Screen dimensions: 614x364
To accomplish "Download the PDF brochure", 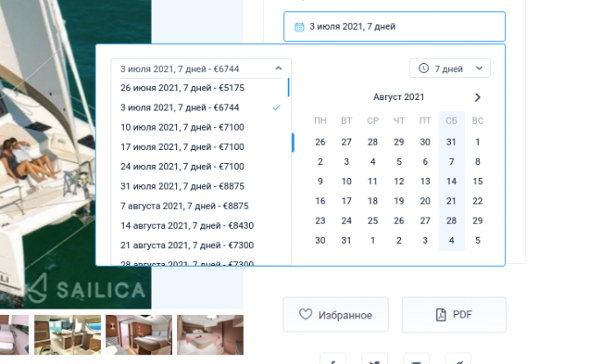I will tap(453, 315).
